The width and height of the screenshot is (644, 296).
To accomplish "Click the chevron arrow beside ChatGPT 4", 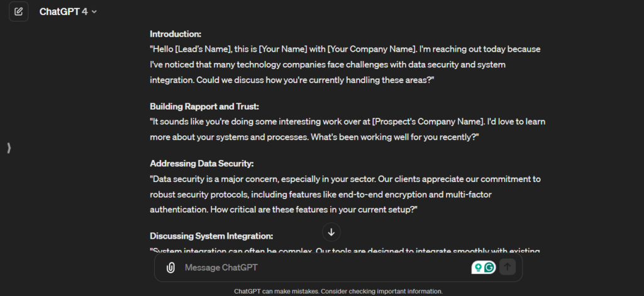I will pos(94,12).
